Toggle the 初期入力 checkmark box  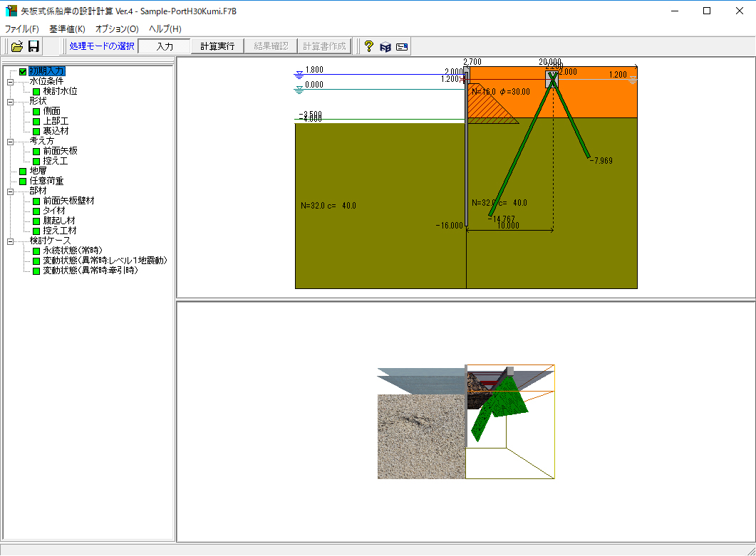point(24,71)
